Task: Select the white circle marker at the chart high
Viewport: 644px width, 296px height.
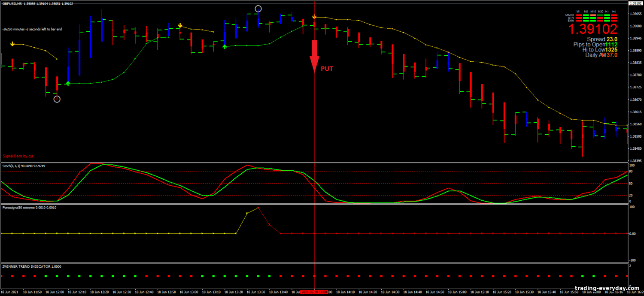Action: coord(258,9)
